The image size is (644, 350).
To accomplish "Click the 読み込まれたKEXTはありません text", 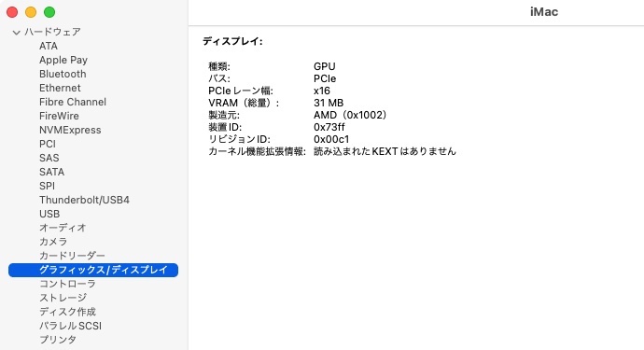I will tap(385, 151).
